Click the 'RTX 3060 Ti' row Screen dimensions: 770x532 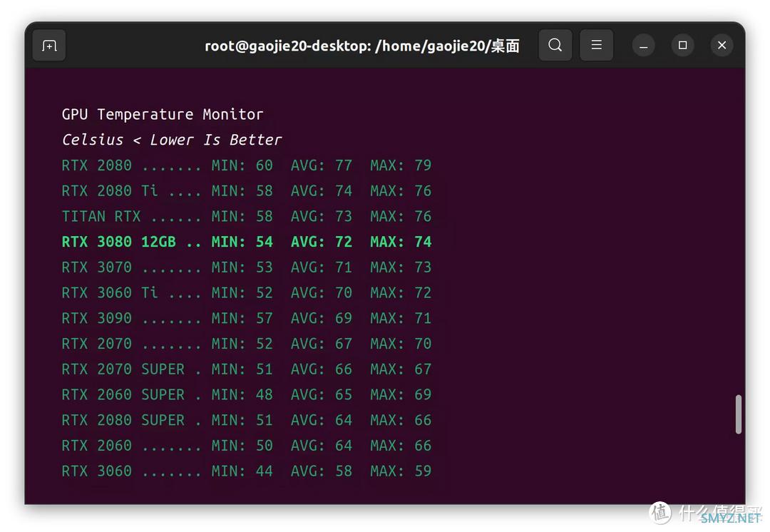tap(247, 293)
